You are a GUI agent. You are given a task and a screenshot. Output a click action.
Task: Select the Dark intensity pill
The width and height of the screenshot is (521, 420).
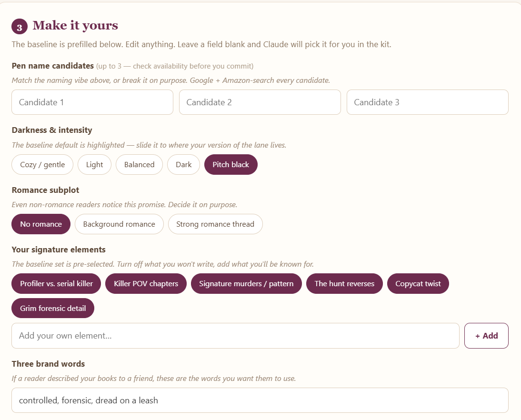click(183, 164)
